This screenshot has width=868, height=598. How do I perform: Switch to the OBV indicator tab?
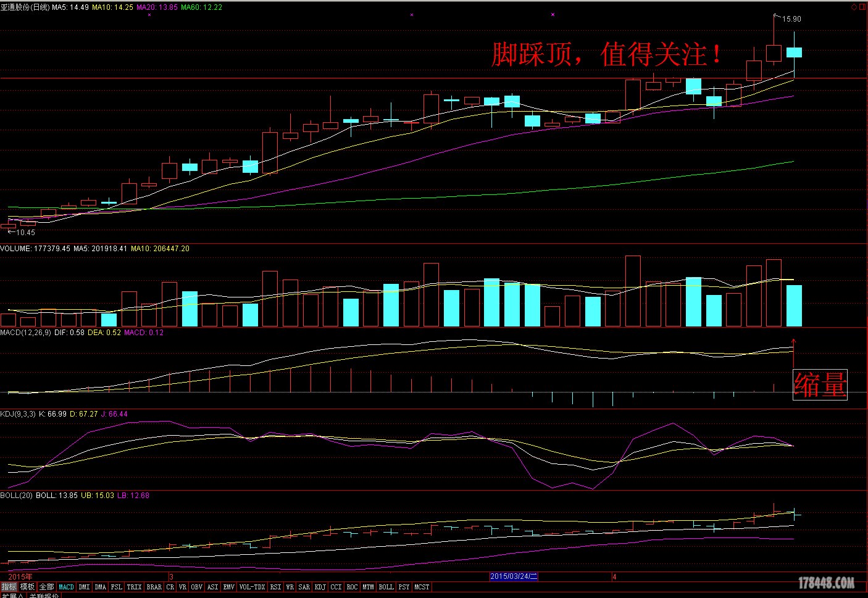(196, 587)
